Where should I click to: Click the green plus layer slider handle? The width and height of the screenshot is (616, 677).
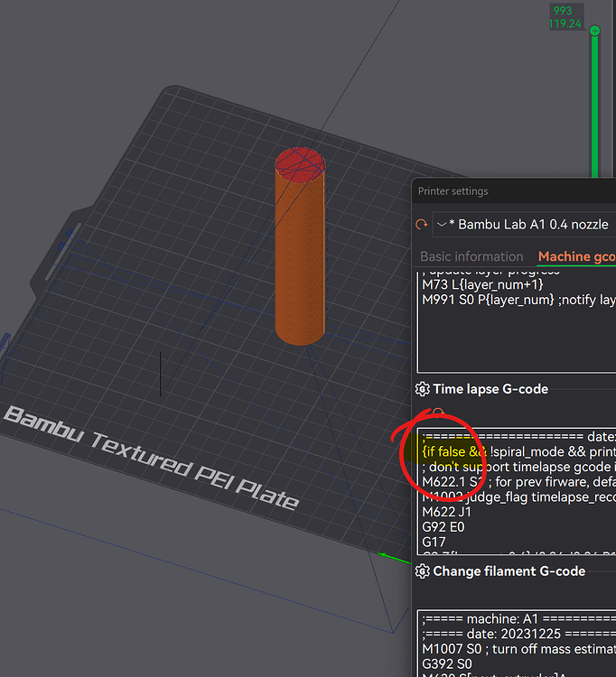coord(595,31)
